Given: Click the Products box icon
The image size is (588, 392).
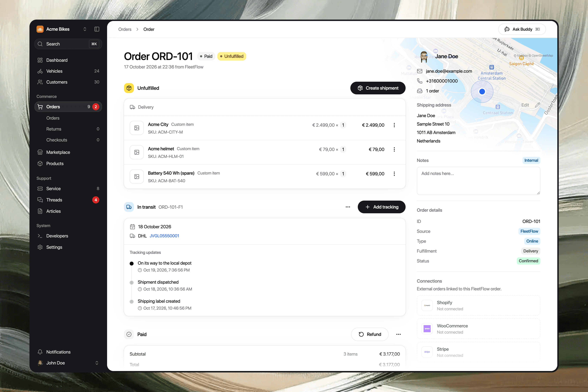Looking at the screenshot, I should pos(40,164).
